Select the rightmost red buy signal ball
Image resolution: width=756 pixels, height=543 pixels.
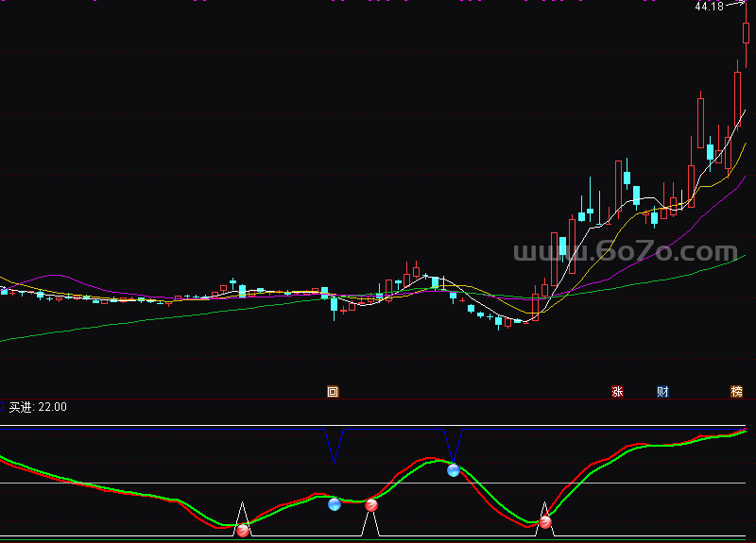tap(544, 520)
